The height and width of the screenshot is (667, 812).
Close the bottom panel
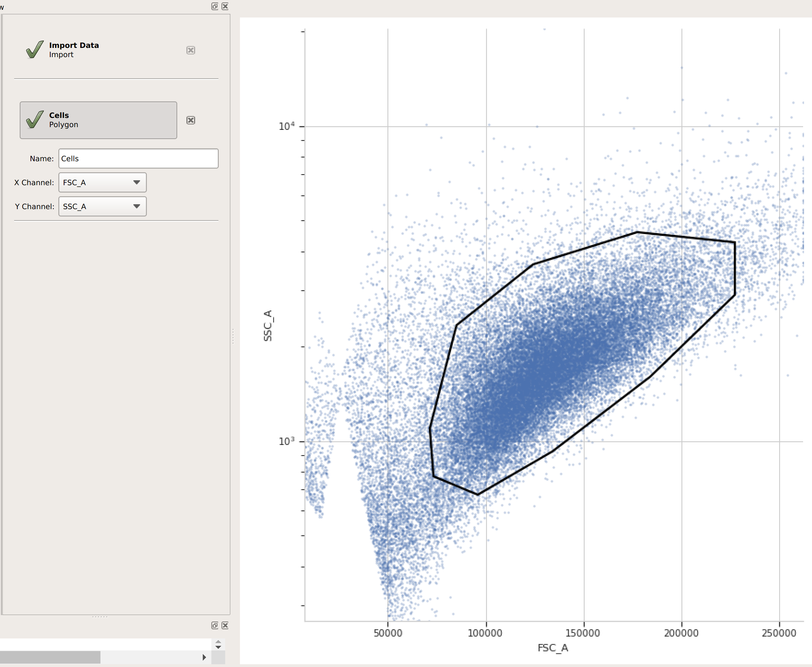click(x=225, y=626)
